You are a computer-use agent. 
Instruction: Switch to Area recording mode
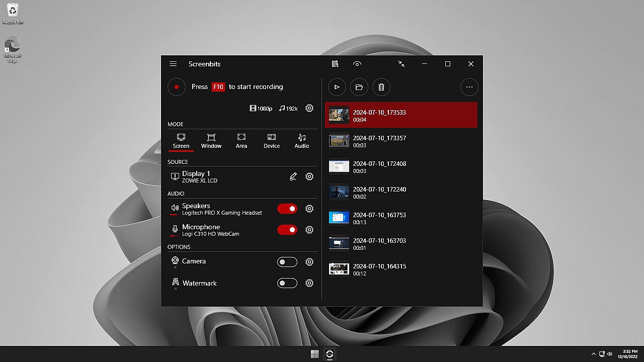tap(242, 141)
